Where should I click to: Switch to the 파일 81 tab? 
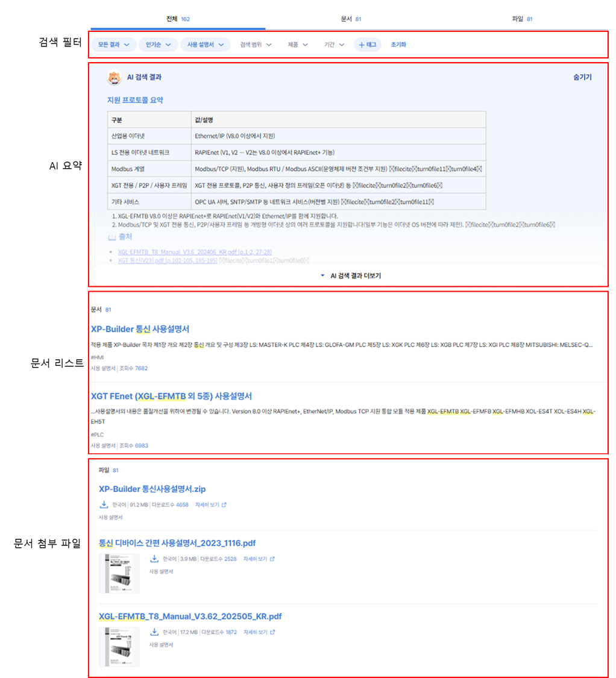tap(522, 19)
